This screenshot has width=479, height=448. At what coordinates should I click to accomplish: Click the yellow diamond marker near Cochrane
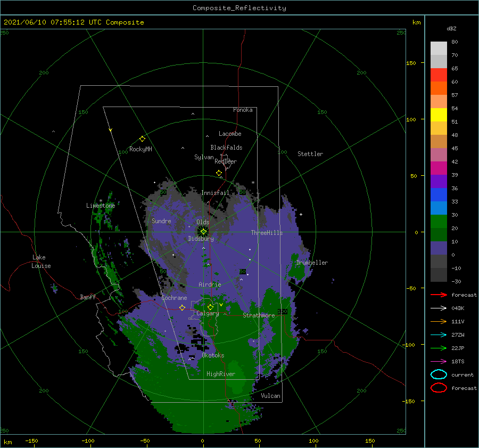182,307
